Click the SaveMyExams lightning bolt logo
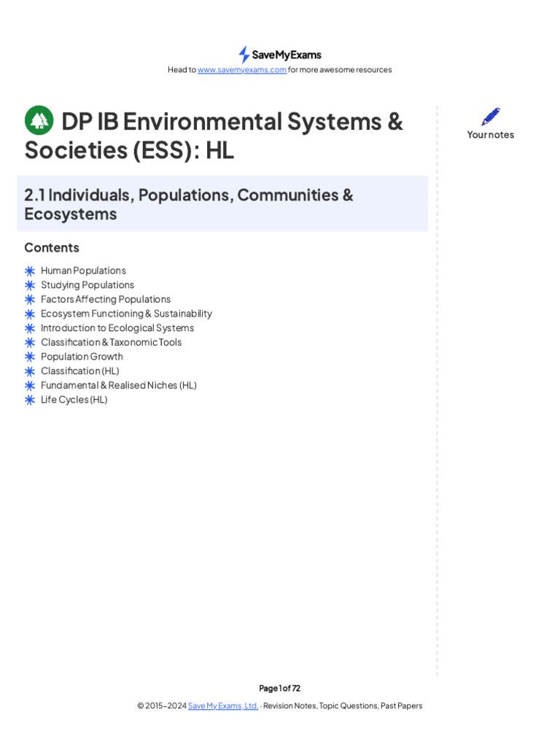 [x=244, y=55]
